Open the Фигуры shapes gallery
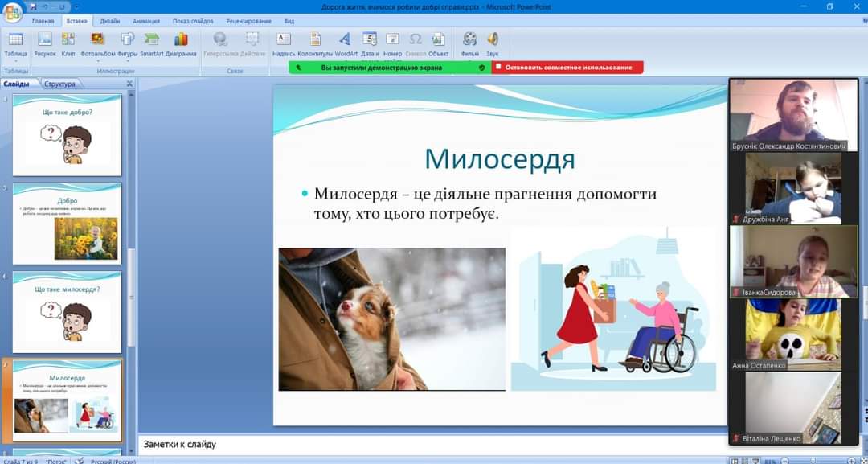This screenshot has height=464, width=868. pos(127,45)
